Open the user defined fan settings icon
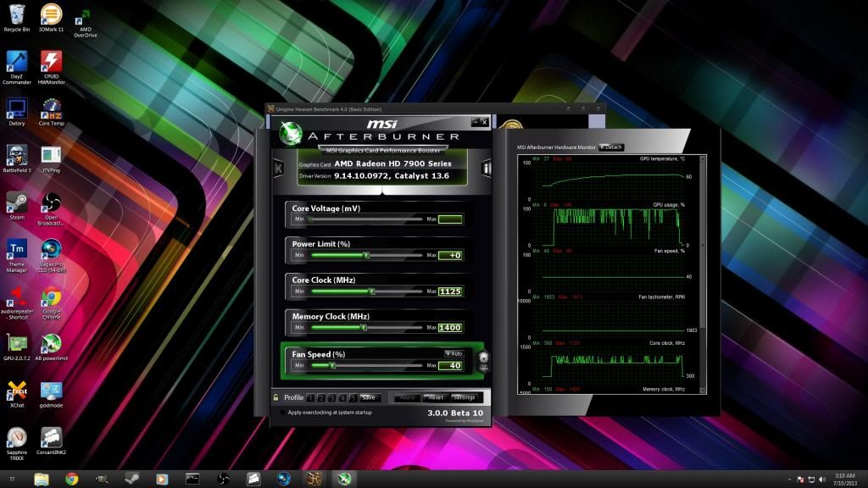868x488 pixels. pyautogui.click(x=483, y=361)
